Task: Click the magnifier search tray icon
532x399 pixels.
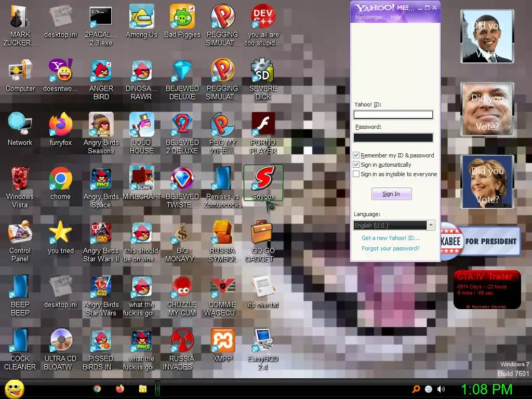Action: pyautogui.click(x=416, y=389)
